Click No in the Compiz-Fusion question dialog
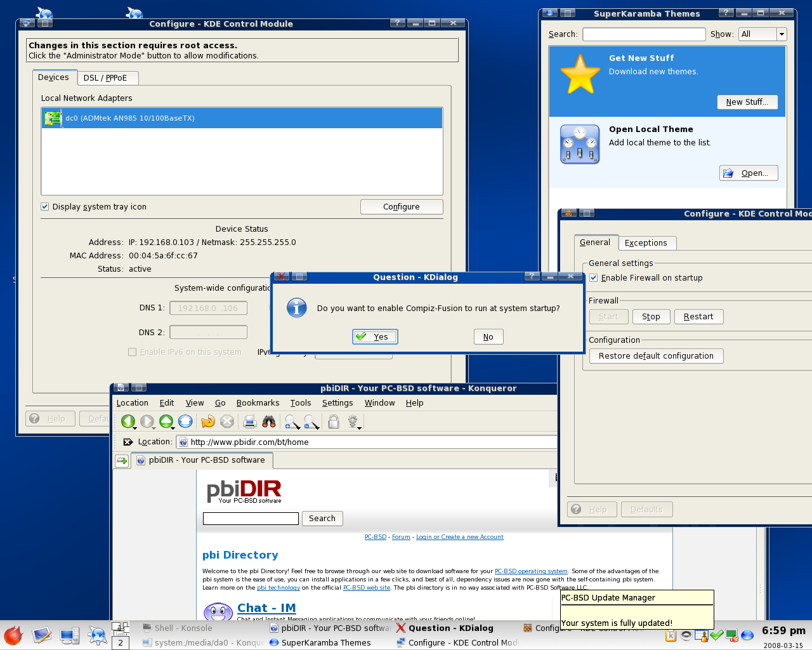This screenshot has width=812, height=650. [x=488, y=337]
